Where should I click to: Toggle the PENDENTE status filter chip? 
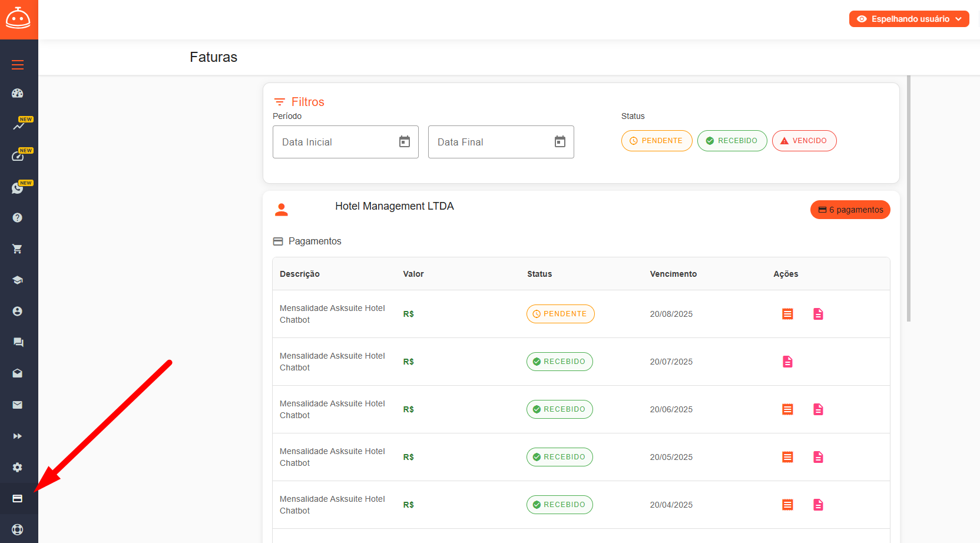[657, 141]
